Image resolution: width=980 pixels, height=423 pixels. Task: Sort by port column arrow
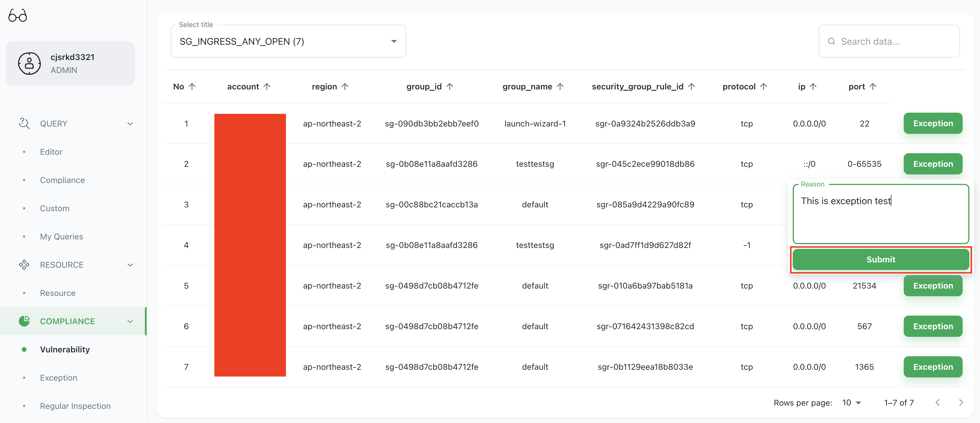(873, 87)
